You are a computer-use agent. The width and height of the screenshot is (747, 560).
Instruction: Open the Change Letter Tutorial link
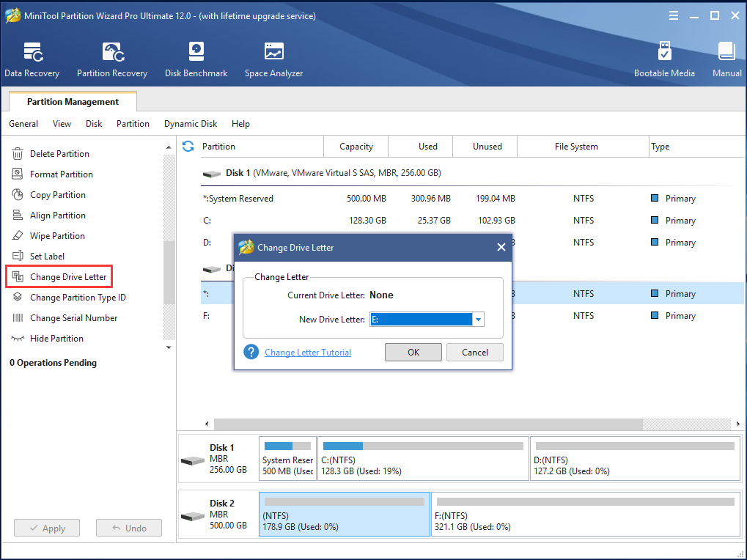click(308, 353)
